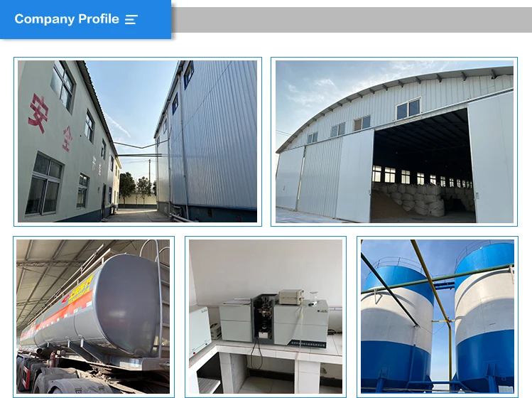Screen dimensions: 532x398
Task: Open the arched warehouse photo thumbnail
Action: tap(394, 141)
